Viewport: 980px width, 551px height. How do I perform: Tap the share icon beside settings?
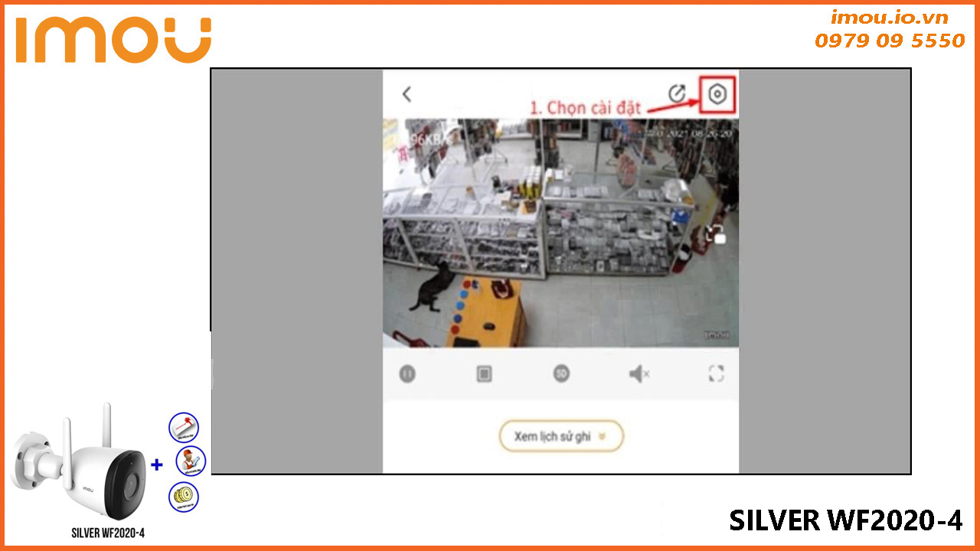click(677, 93)
